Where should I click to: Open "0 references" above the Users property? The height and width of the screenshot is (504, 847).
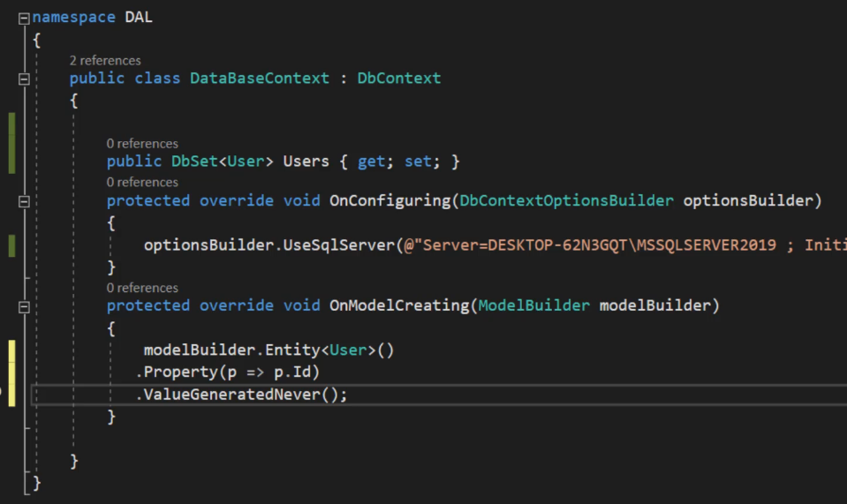click(x=142, y=144)
